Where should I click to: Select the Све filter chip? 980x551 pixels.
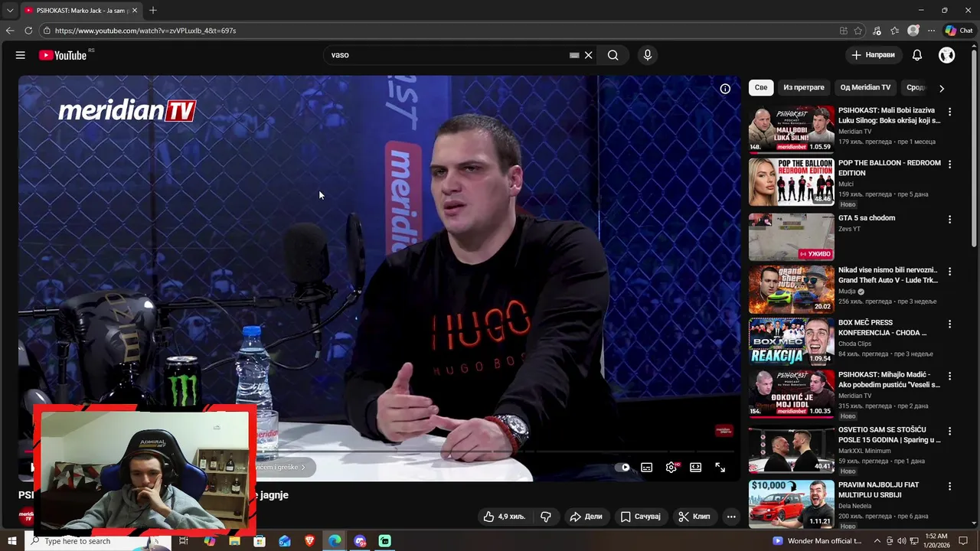click(761, 88)
